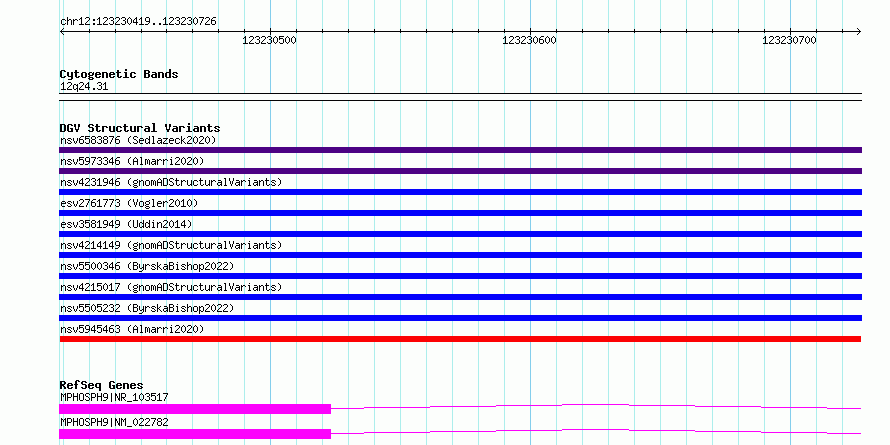This screenshot has height=445, width=890.
Task: Open variant nsv5945463 (Almarri2020) label
Action: pos(132,329)
